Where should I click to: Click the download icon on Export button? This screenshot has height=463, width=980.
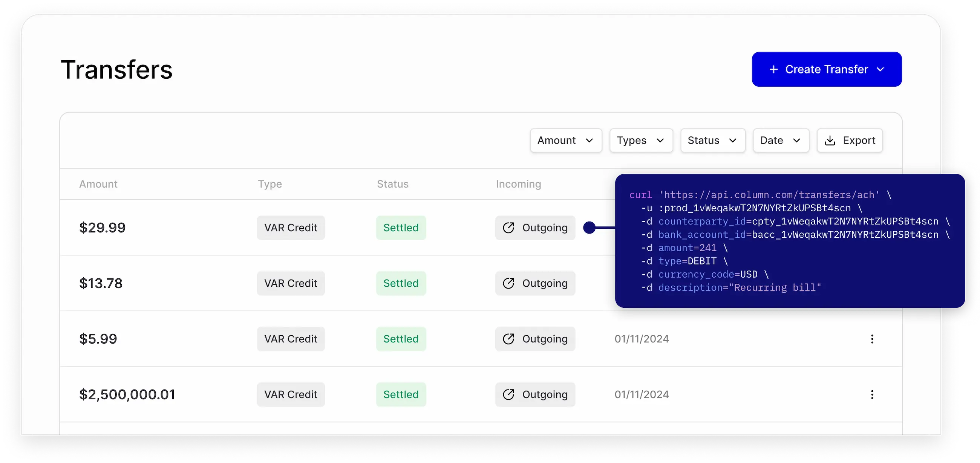830,140
